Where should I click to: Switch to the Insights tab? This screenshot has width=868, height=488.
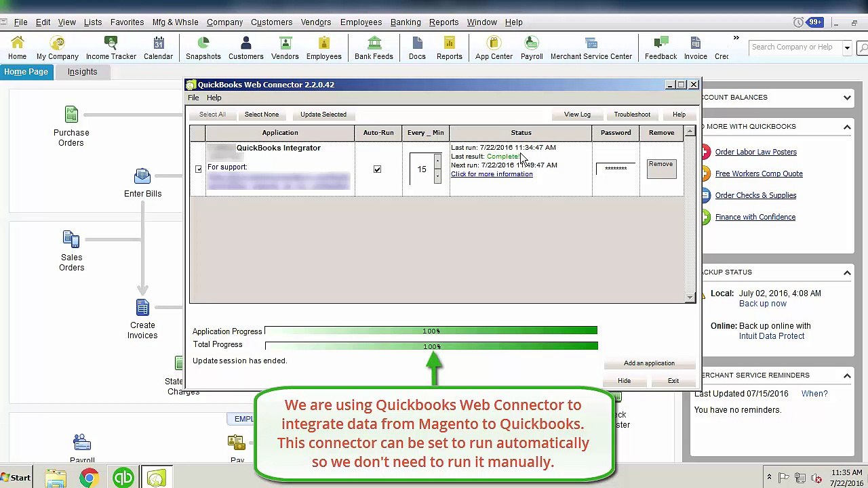(82, 72)
